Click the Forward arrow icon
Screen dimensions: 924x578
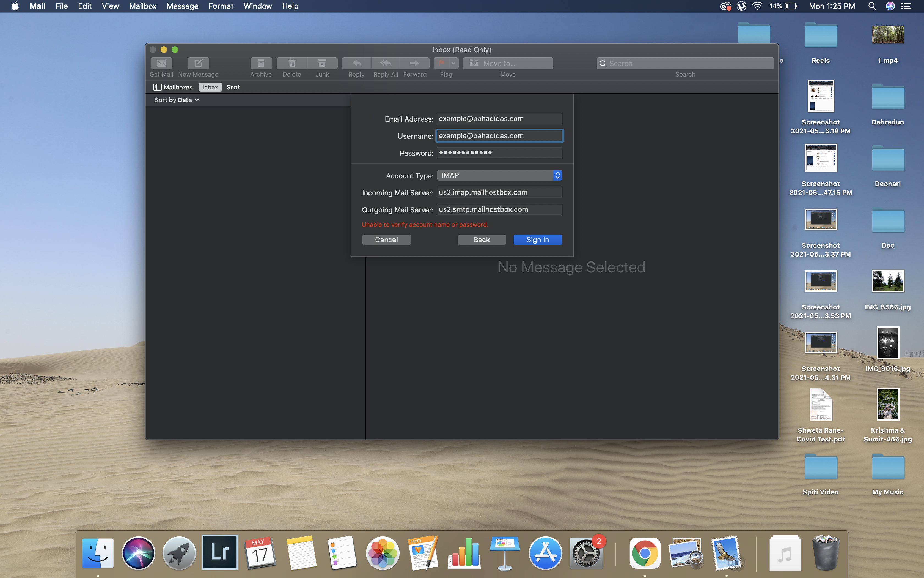click(415, 63)
